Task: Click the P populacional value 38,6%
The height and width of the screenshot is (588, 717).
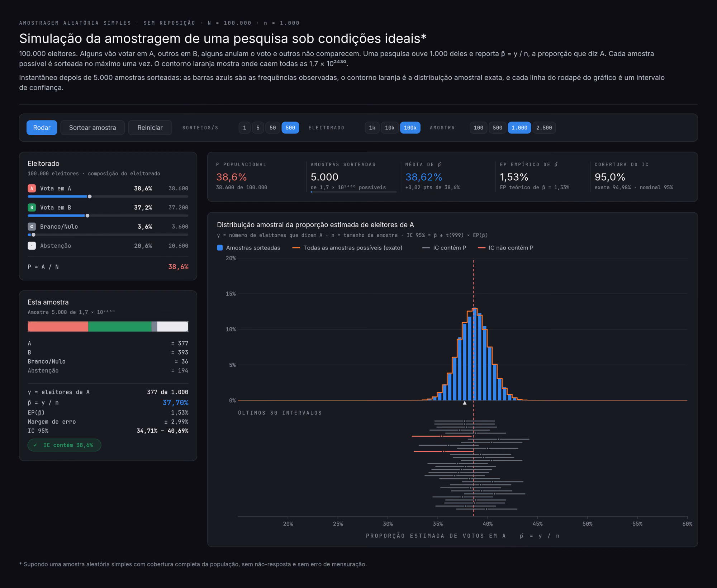Action: (232, 177)
